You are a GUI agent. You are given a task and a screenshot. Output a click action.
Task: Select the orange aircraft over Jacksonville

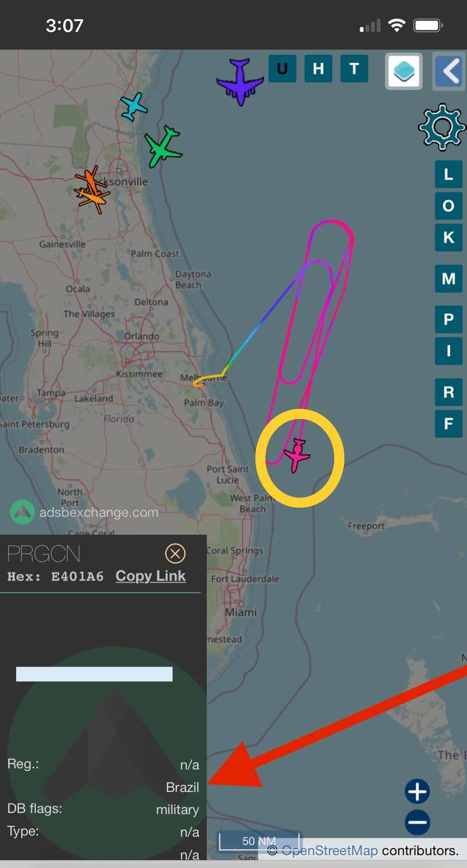pyautogui.click(x=90, y=189)
